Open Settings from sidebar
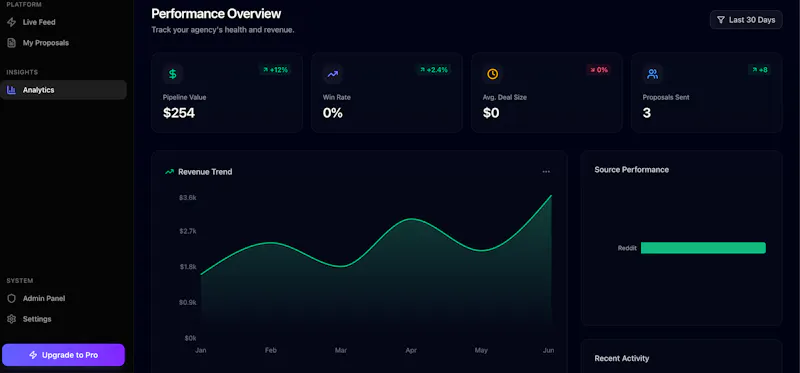 point(63,319)
